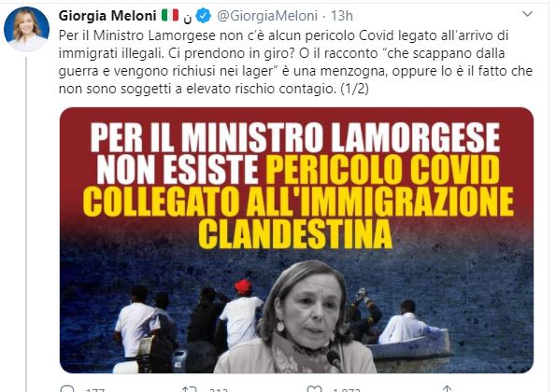556x392 pixels.
Task: Click the 13h timestamp
Action: click(x=341, y=16)
